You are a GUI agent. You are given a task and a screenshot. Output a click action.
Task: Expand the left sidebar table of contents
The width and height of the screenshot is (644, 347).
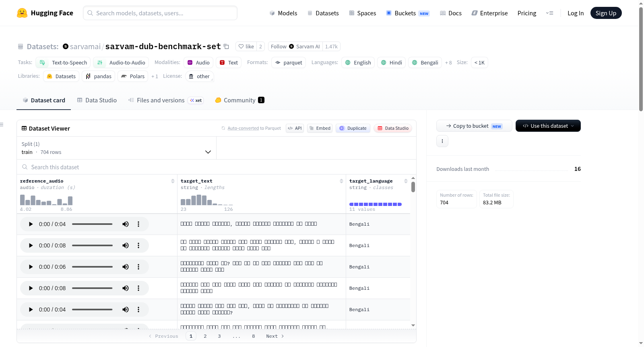coord(2,125)
